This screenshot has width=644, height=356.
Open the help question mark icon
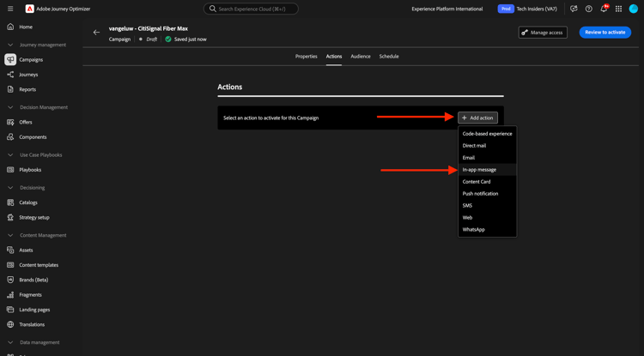click(588, 9)
